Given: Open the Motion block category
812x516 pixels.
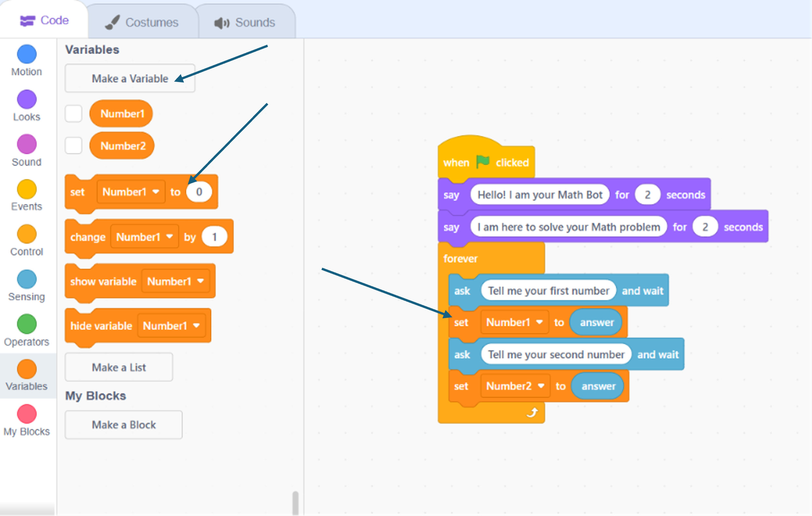Looking at the screenshot, I should pyautogui.click(x=27, y=61).
